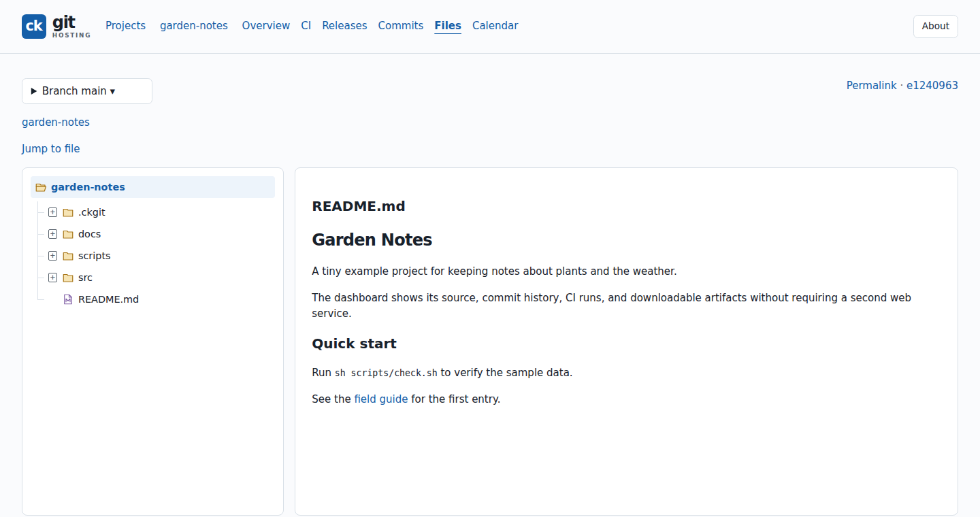Click the src folder icon
980x517 pixels.
pyautogui.click(x=68, y=278)
